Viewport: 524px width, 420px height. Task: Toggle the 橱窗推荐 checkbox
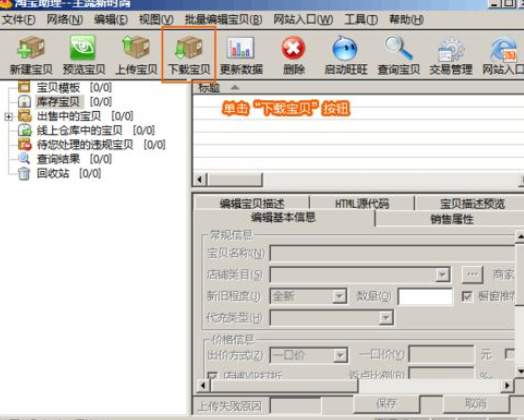(467, 296)
